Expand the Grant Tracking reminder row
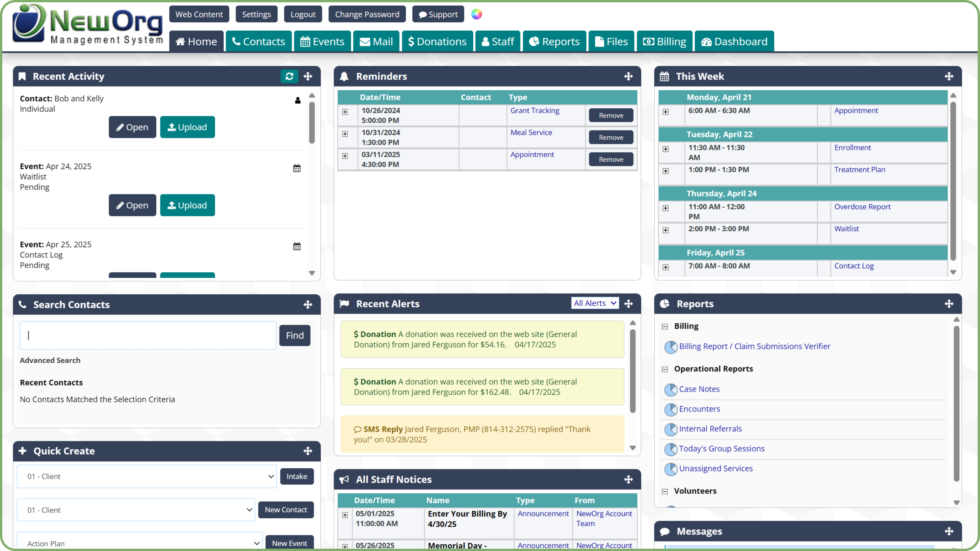The height and width of the screenshot is (551, 980). click(345, 112)
